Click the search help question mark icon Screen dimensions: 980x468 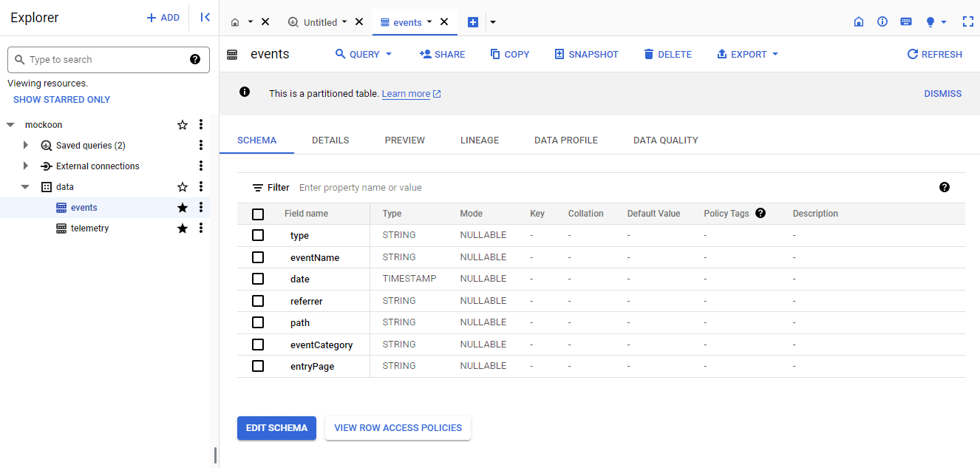(195, 60)
